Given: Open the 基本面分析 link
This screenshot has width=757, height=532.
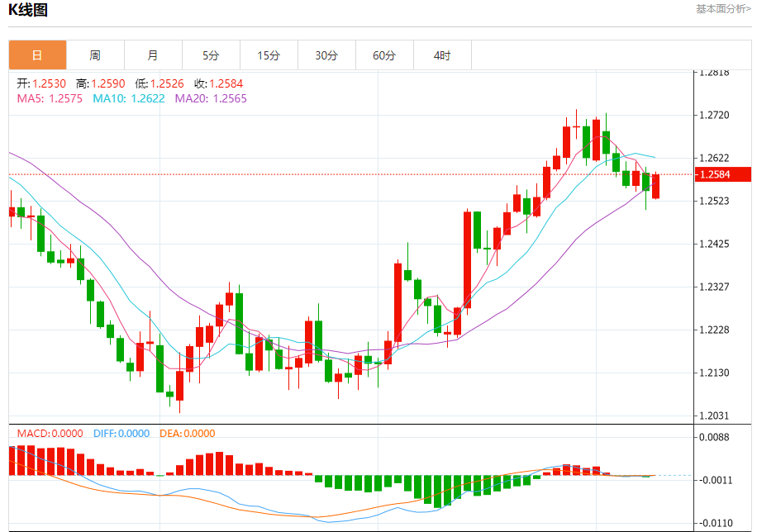Looking at the screenshot, I should 723,9.
